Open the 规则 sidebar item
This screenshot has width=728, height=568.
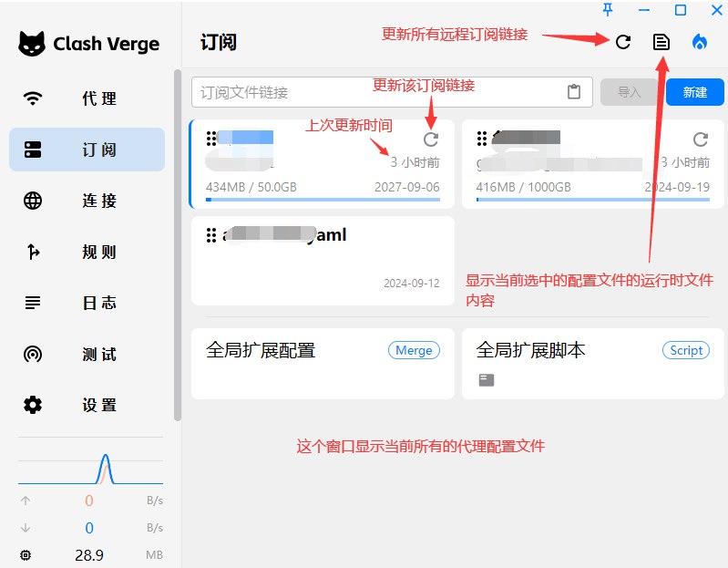[87, 252]
